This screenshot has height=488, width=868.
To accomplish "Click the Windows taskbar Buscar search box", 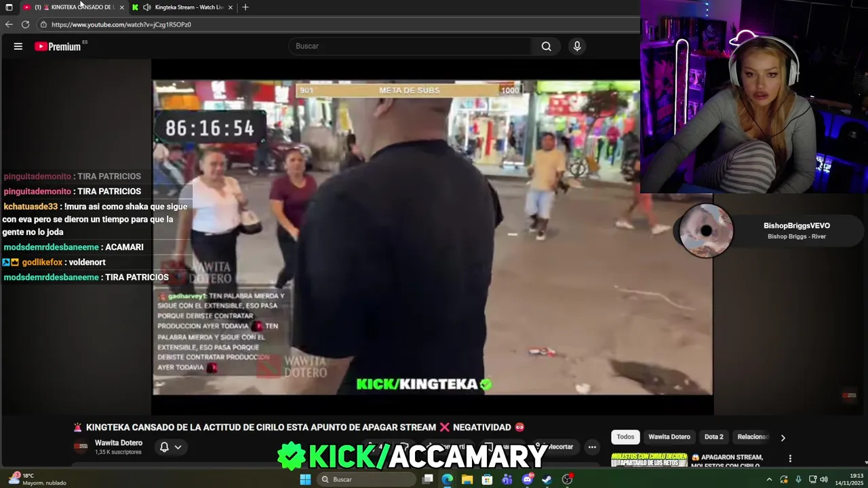I will [366, 479].
